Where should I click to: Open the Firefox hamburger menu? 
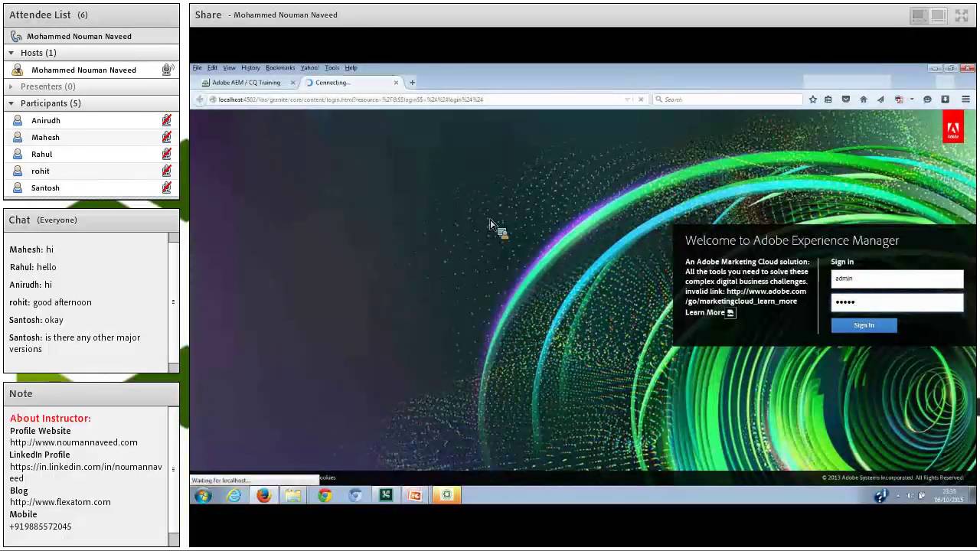coord(965,99)
